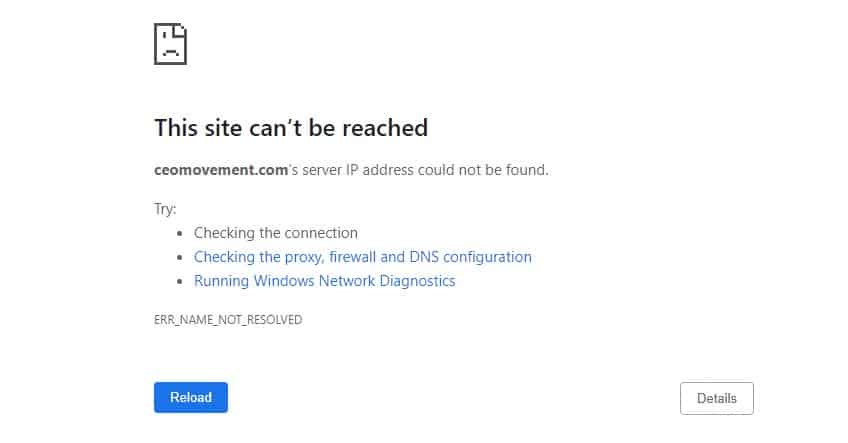848x443 pixels.
Task: Click the word "DNS" in the configuration link
Action: [424, 257]
